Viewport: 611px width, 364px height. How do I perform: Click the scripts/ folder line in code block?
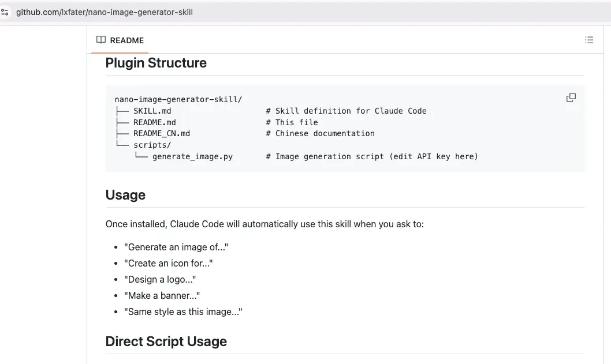pyautogui.click(x=152, y=145)
